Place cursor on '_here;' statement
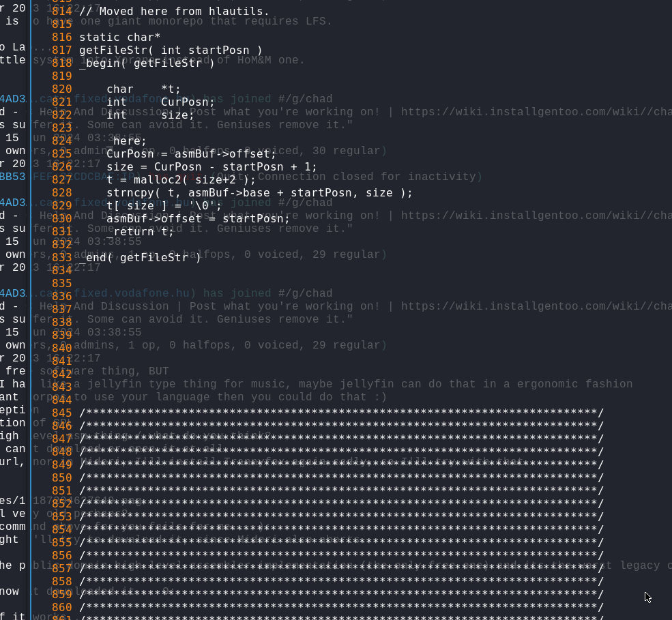 [x=126, y=141]
